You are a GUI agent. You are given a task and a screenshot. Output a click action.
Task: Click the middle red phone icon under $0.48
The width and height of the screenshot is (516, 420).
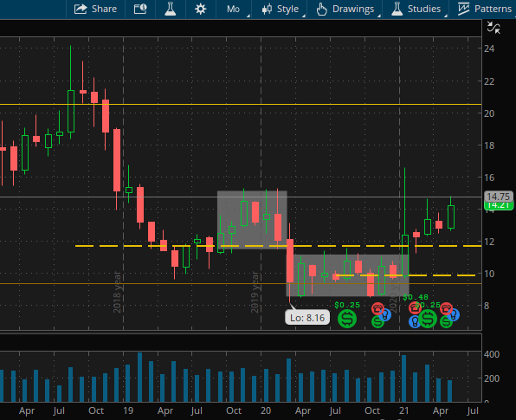click(415, 307)
